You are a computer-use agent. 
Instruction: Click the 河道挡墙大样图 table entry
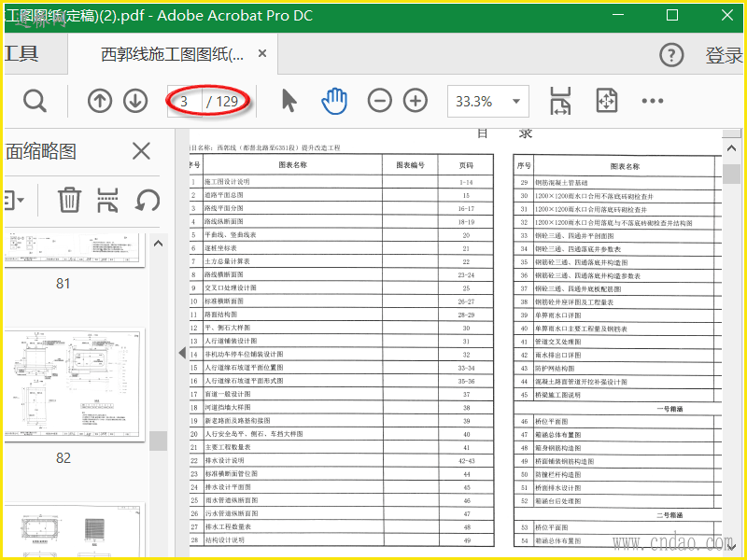(227, 408)
